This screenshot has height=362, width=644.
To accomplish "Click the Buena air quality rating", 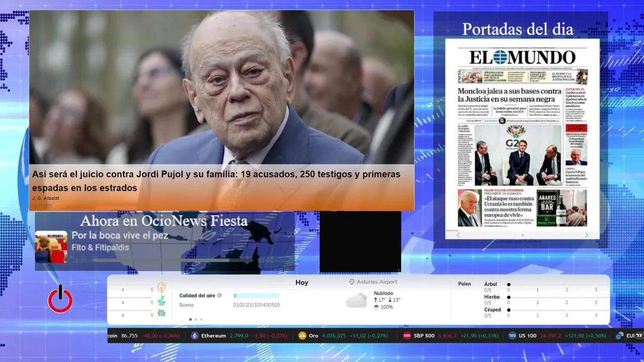I will (x=187, y=305).
